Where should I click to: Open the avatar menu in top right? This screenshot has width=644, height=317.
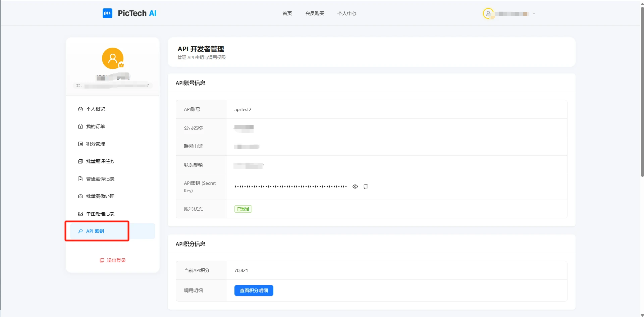pos(489,13)
